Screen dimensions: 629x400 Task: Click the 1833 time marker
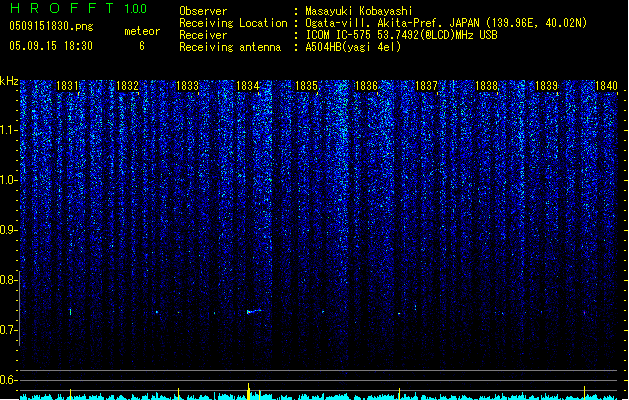[187, 86]
